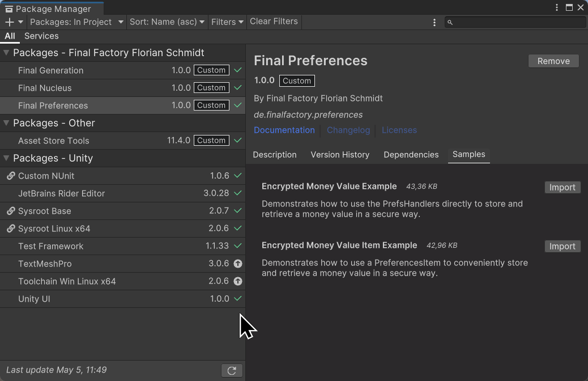Click the package search field
The height and width of the screenshot is (381, 588).
coord(515,23)
